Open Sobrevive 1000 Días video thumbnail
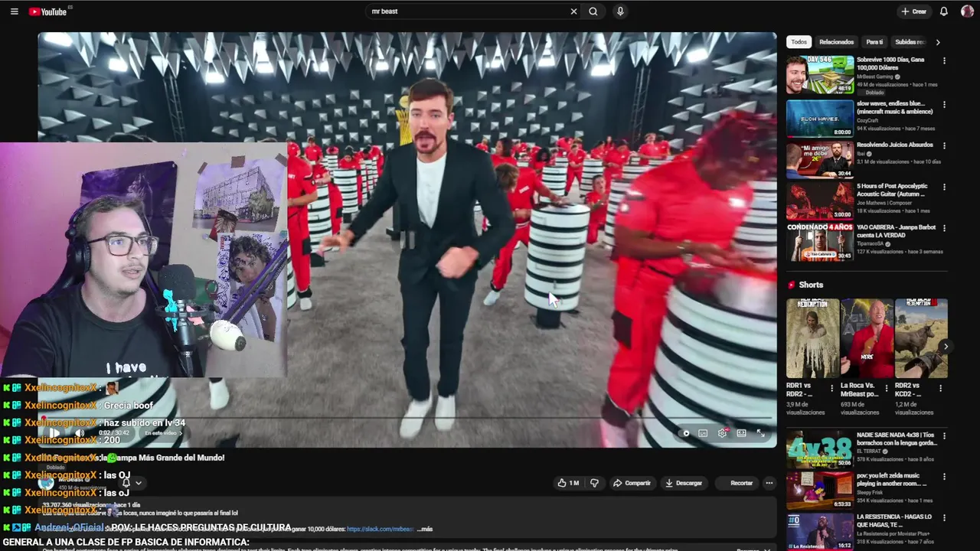This screenshot has height=551, width=980. [820, 74]
